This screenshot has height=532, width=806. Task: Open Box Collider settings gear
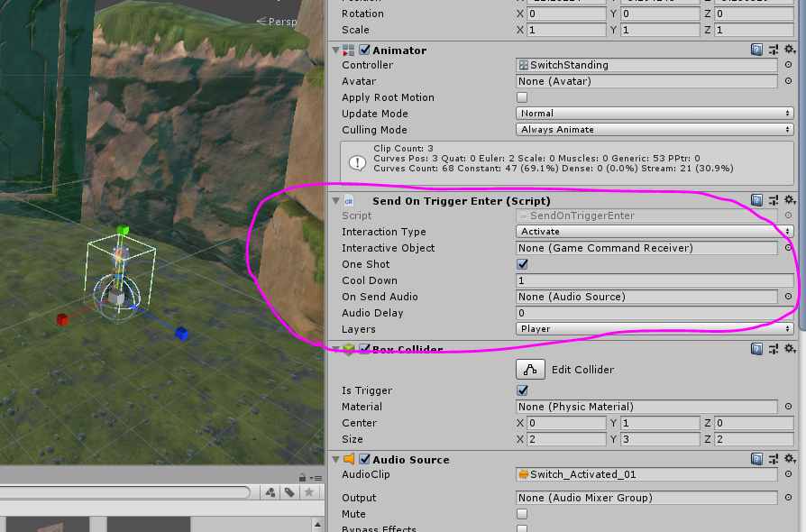(790, 348)
